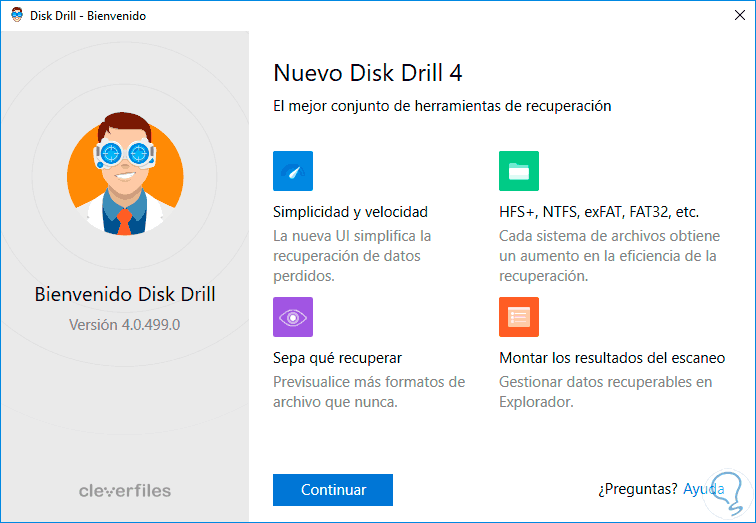756x523 pixels.
Task: Click the Bienvenido Disk Drill text
Action: point(125,294)
